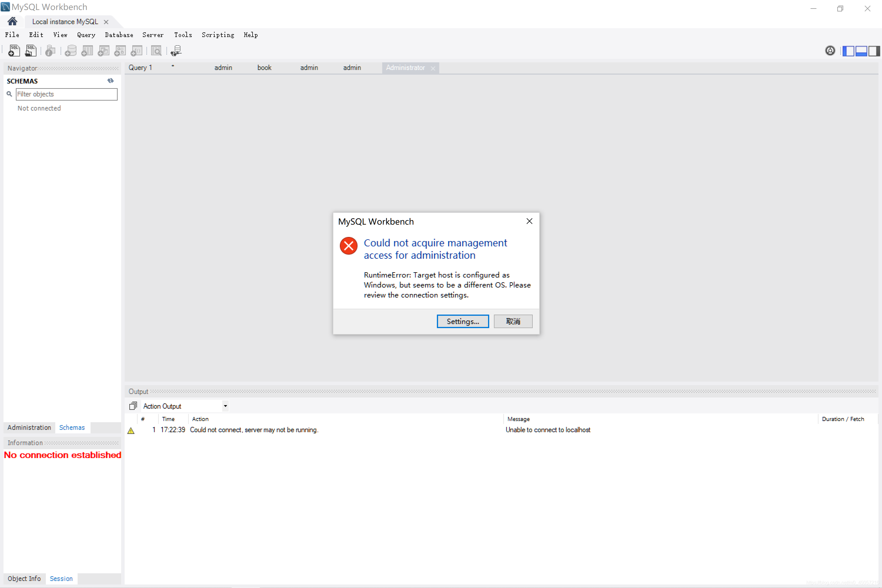Open the Action Output dropdown
882x588 pixels.
click(x=225, y=406)
